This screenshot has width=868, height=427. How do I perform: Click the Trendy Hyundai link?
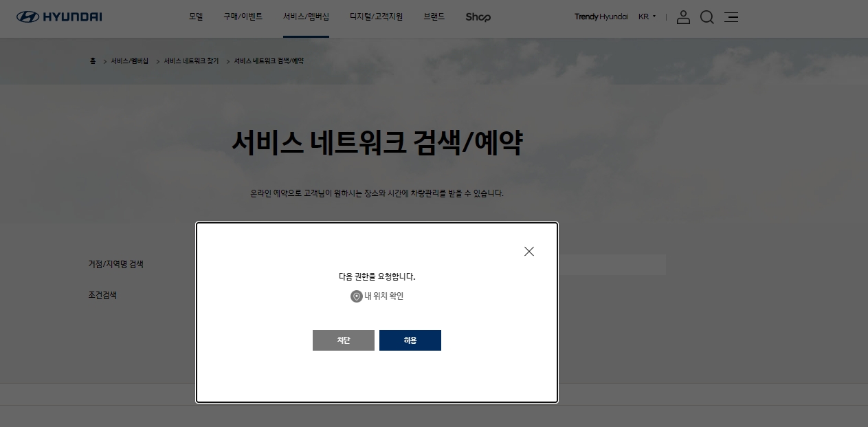(601, 17)
